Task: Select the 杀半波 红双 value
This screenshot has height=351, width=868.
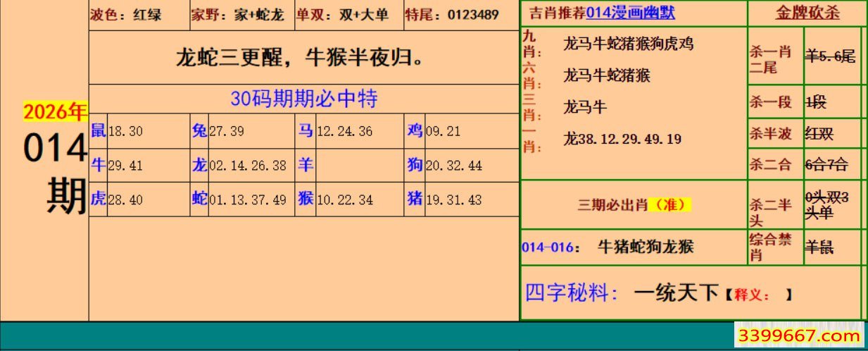Action: tap(820, 134)
